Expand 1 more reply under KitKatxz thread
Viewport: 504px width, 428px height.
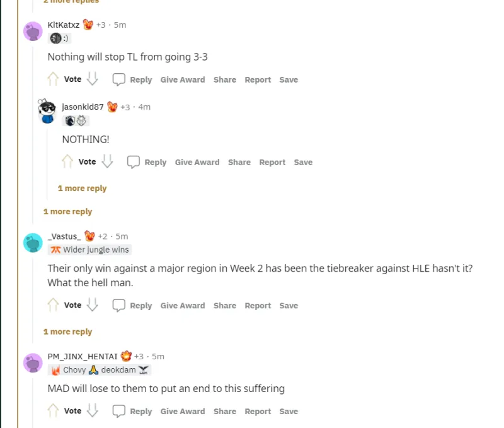click(x=68, y=211)
